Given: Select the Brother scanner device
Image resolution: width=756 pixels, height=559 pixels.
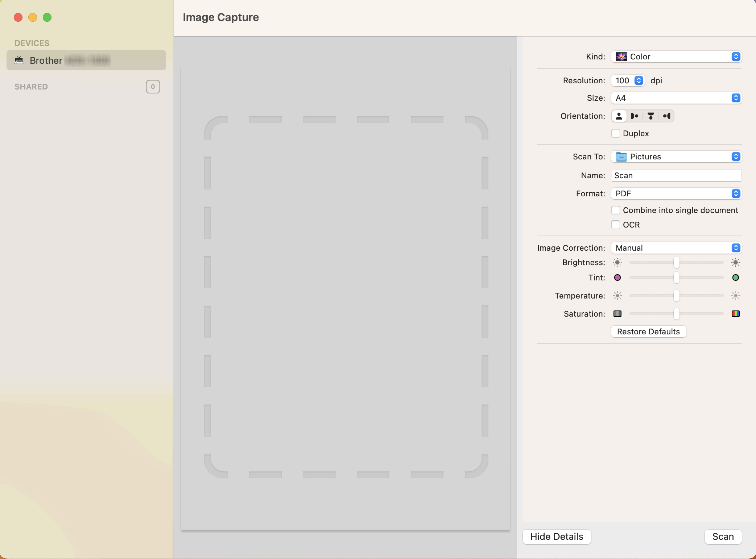Looking at the screenshot, I should 86,60.
